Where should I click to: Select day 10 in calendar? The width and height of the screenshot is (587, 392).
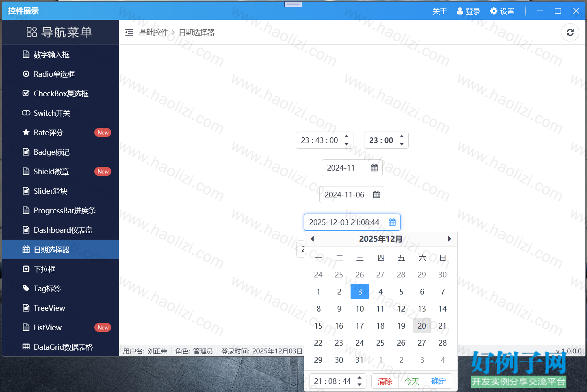[360, 309]
